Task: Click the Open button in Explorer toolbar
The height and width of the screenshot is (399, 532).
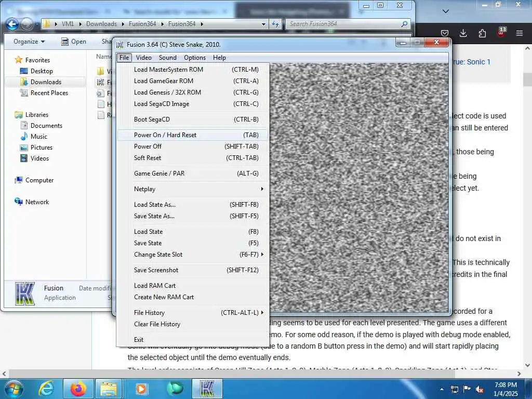Action: pos(74,42)
